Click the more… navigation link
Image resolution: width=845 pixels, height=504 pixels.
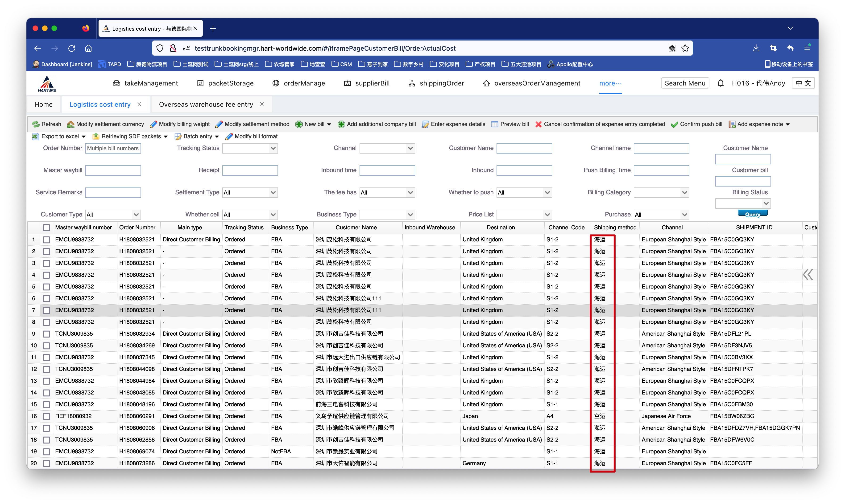pyautogui.click(x=610, y=83)
